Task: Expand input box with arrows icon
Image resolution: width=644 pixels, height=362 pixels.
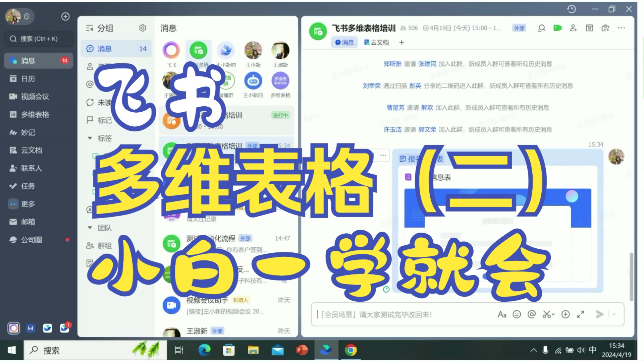Action: tap(581, 314)
